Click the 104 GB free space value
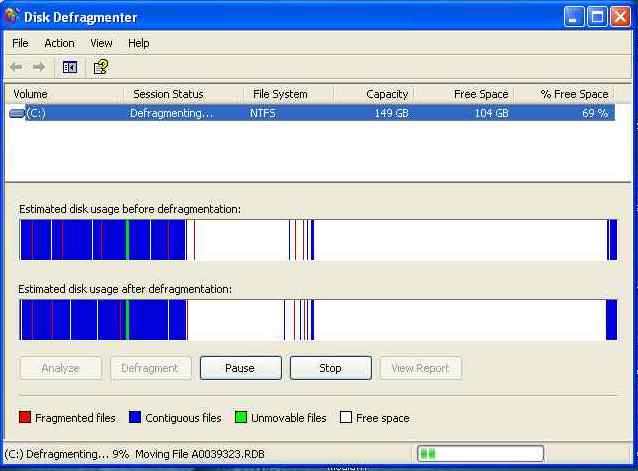638x471 pixels. pos(492,113)
